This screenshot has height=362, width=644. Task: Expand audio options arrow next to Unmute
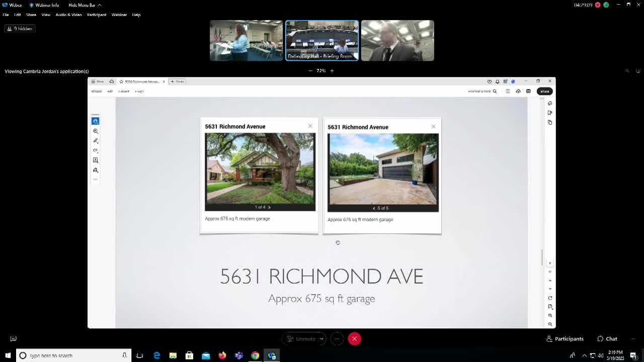321,339
